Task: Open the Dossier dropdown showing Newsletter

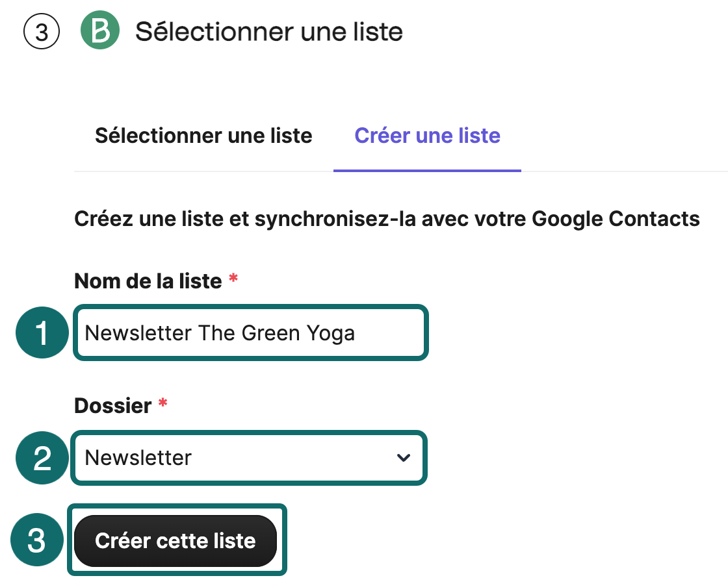Action: (249, 458)
